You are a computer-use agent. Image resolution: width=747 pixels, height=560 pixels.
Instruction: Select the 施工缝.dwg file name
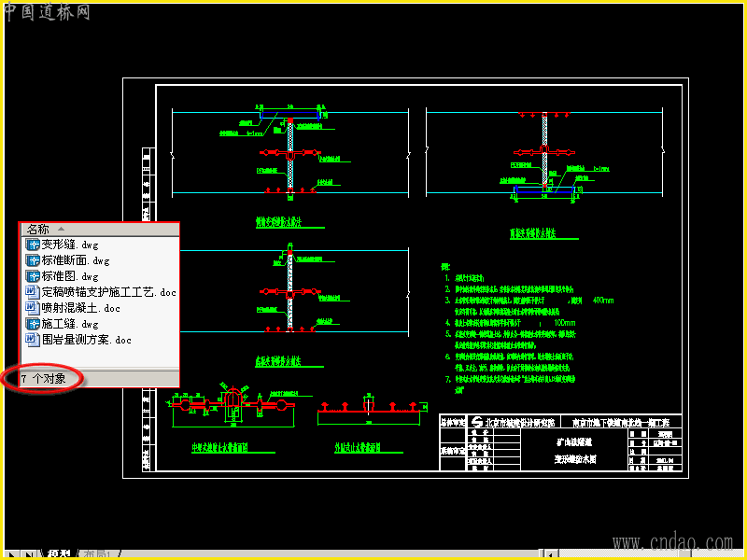point(70,324)
